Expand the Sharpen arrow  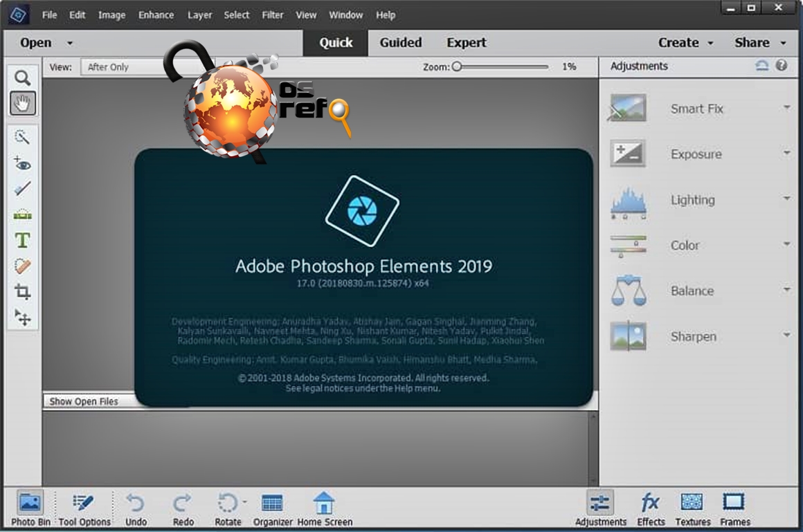786,335
